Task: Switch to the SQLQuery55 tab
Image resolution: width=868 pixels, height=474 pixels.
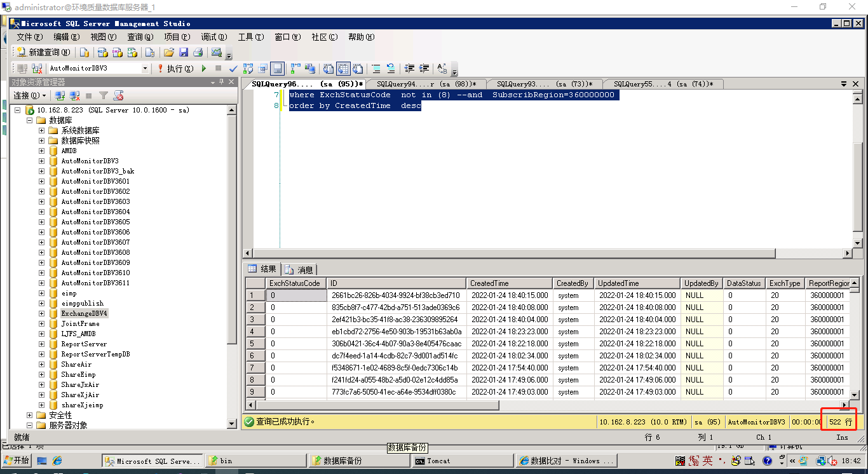Action: (x=663, y=84)
